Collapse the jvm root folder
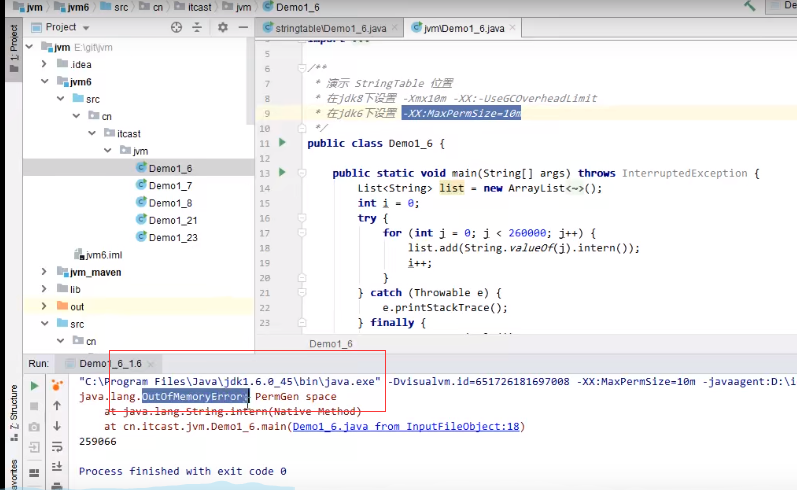Viewport: 797px width, 490px height. pyautogui.click(x=29, y=47)
